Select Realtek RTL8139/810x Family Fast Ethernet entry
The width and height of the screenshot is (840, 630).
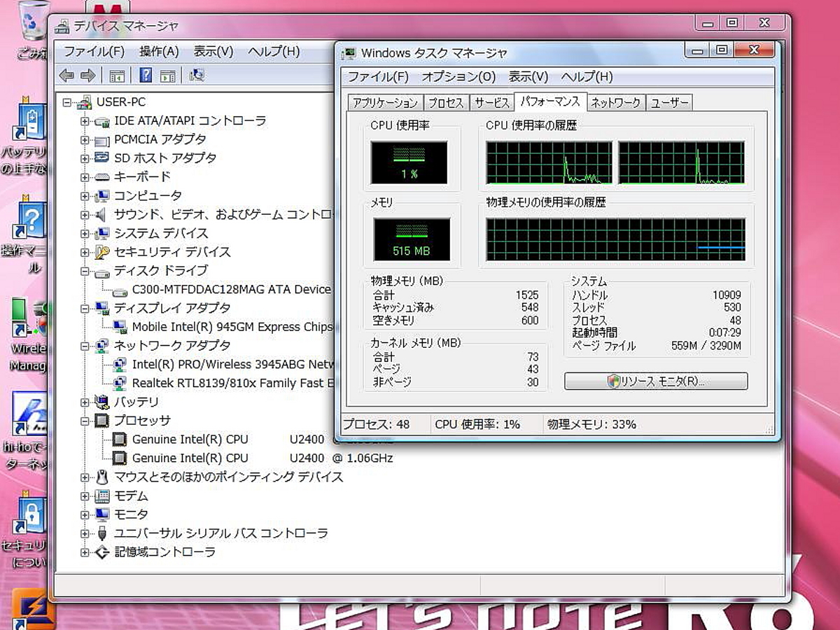(232, 383)
